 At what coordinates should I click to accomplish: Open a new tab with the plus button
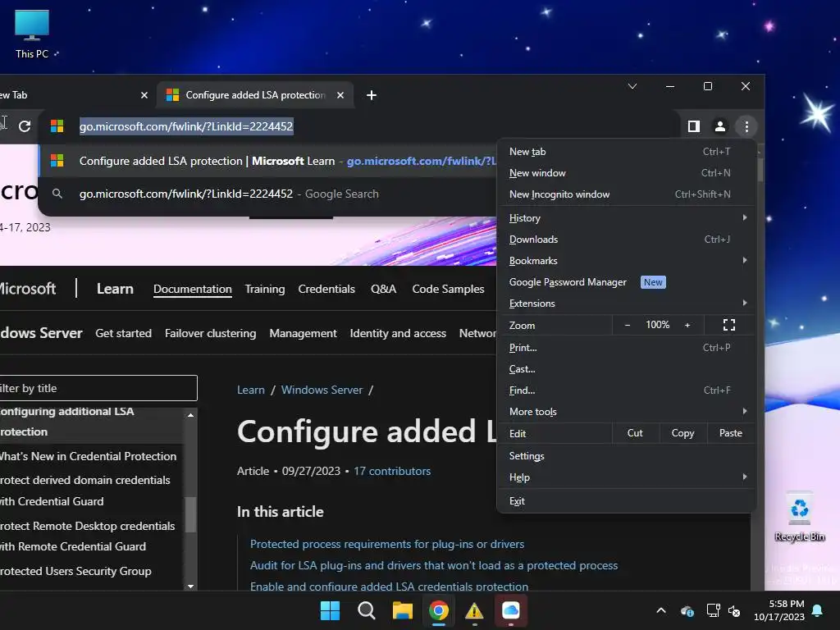tap(372, 95)
